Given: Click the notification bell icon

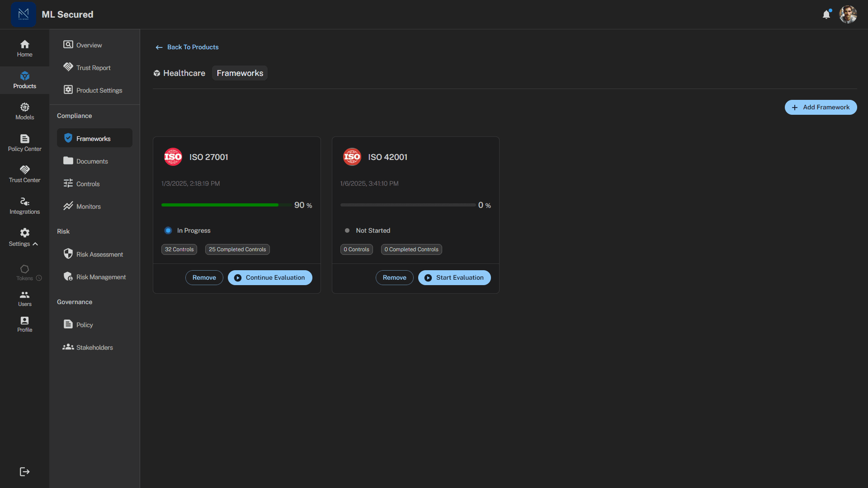Looking at the screenshot, I should [826, 14].
